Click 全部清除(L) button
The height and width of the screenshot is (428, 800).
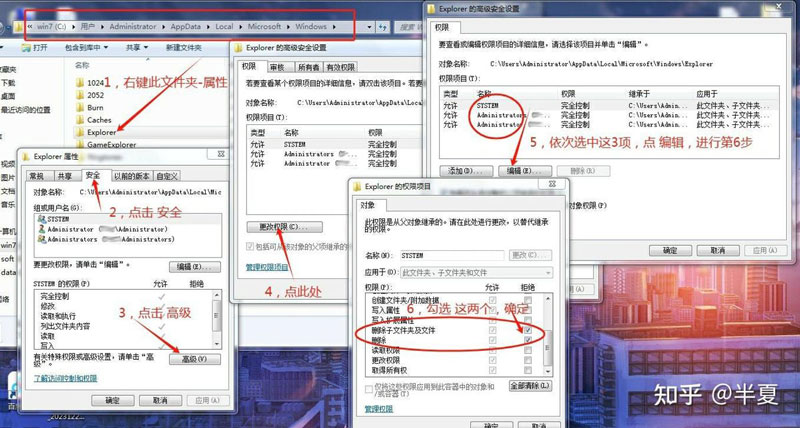click(x=531, y=386)
